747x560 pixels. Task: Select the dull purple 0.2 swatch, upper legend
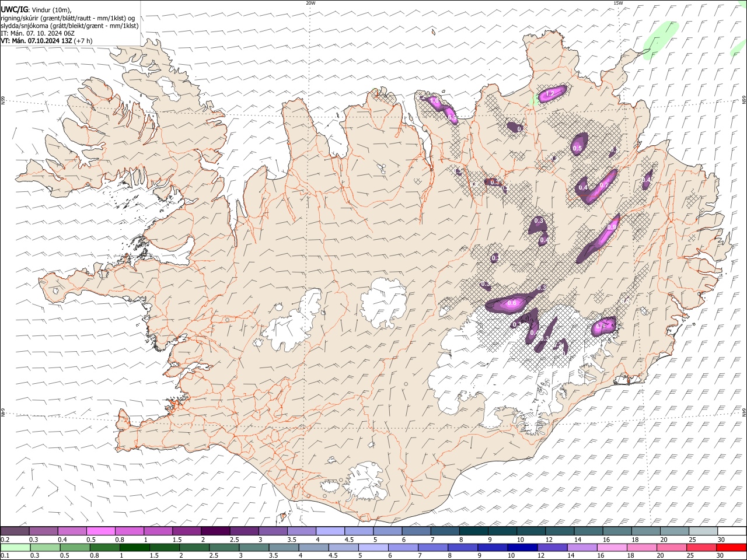[15, 531]
